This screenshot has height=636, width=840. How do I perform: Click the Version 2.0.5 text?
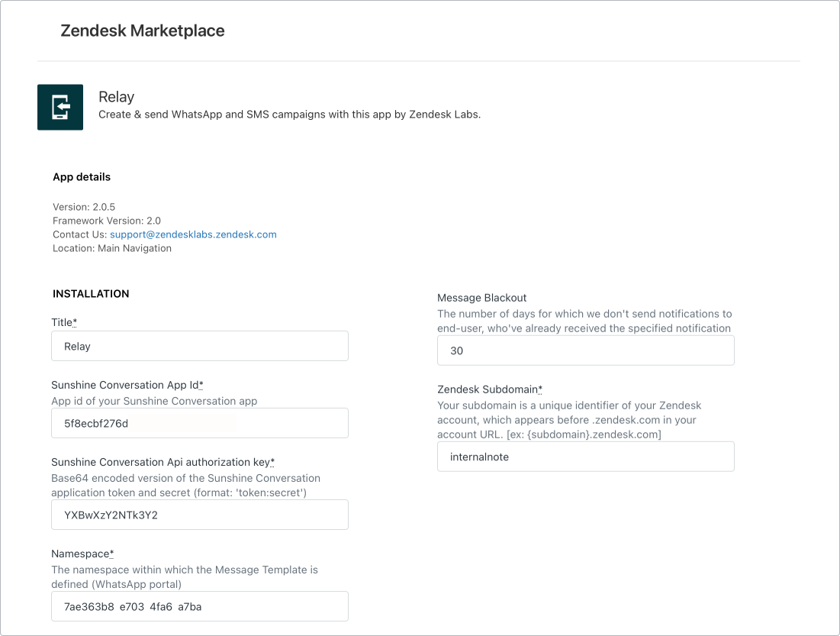click(84, 207)
